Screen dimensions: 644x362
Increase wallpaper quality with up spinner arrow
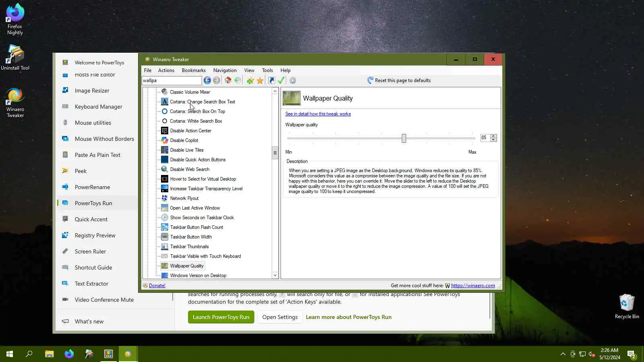[x=493, y=136]
